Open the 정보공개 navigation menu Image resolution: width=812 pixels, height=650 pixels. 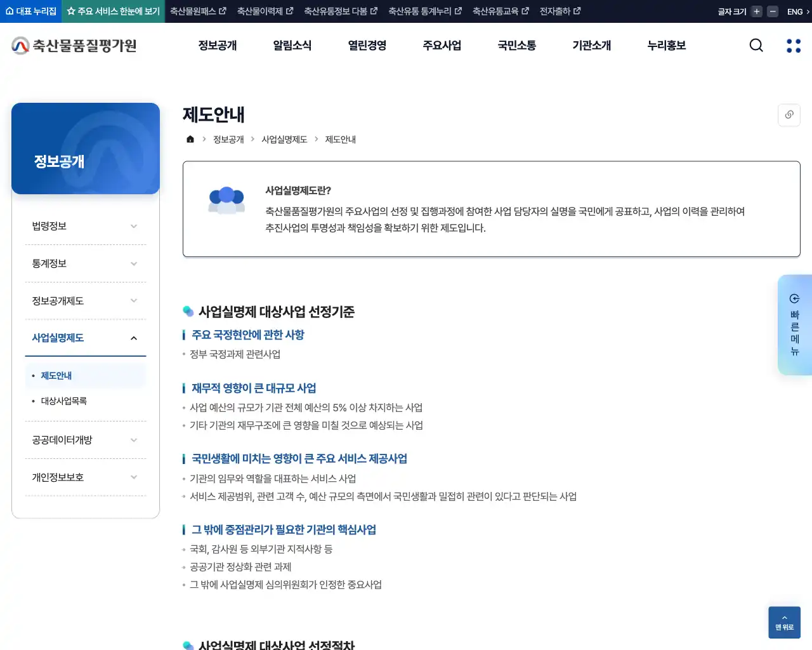[x=218, y=45]
